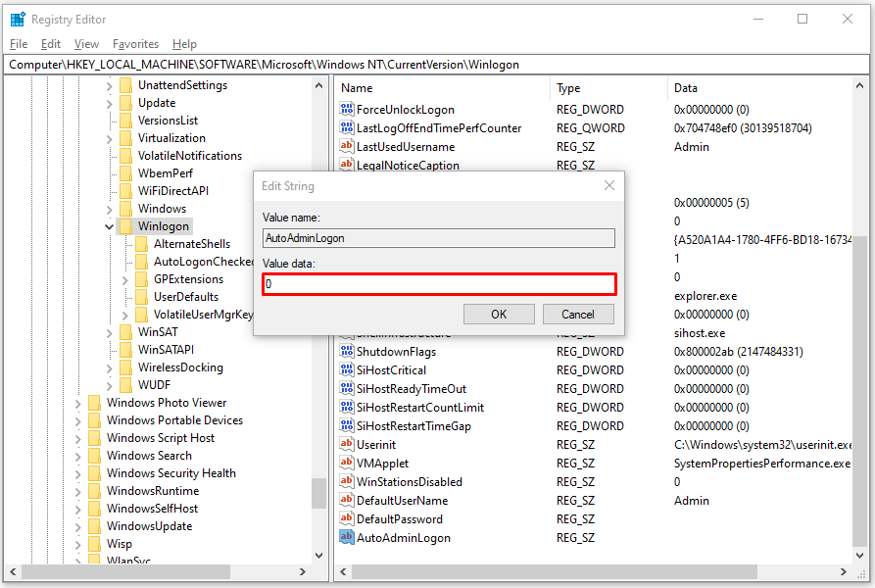Image resolution: width=875 pixels, height=588 pixels.
Task: Expand the Virtualization key
Action: [x=110, y=139]
